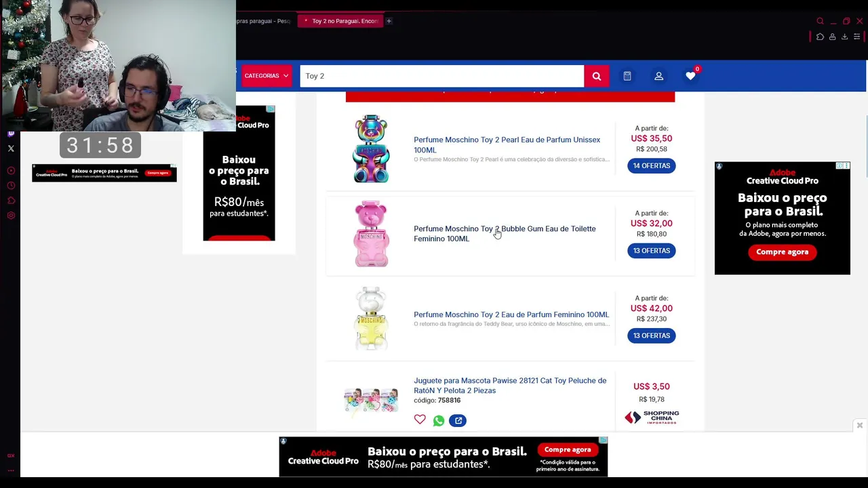Open the browser tab search icon
Image resolution: width=868 pixels, height=488 pixels.
(x=820, y=21)
